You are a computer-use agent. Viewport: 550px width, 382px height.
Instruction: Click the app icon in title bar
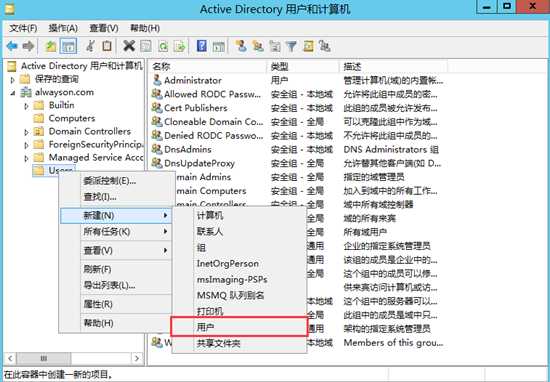(x=9, y=8)
